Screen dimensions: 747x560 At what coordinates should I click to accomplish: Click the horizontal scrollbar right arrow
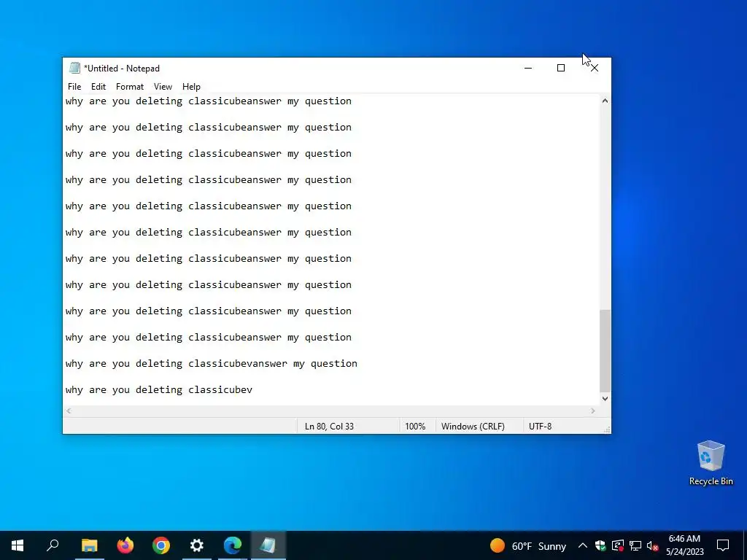pyautogui.click(x=593, y=411)
